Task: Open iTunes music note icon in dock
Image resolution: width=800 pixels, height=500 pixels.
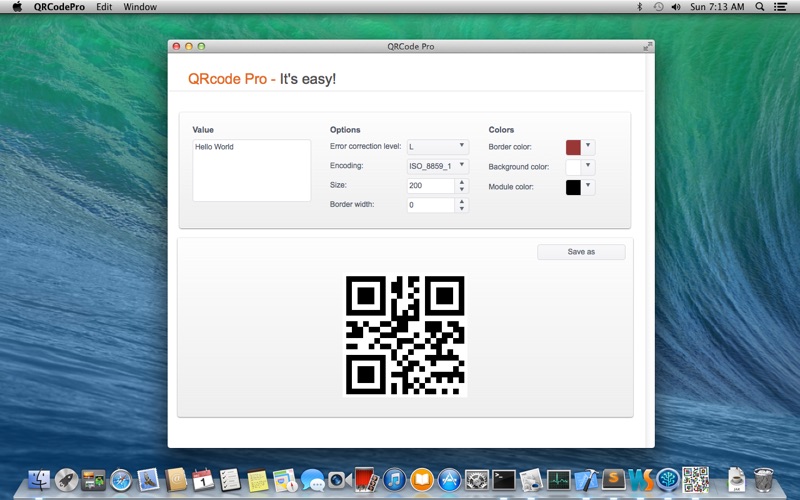Action: point(394,480)
